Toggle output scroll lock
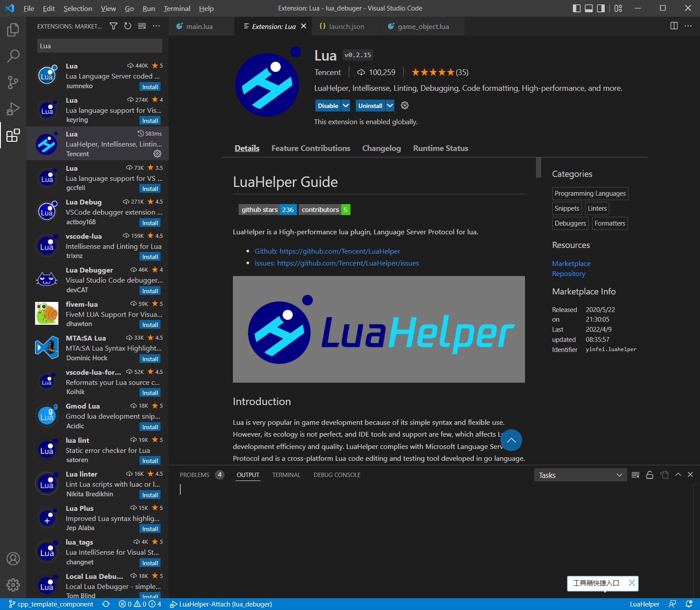Screen dimensions: 700x610 650,475
